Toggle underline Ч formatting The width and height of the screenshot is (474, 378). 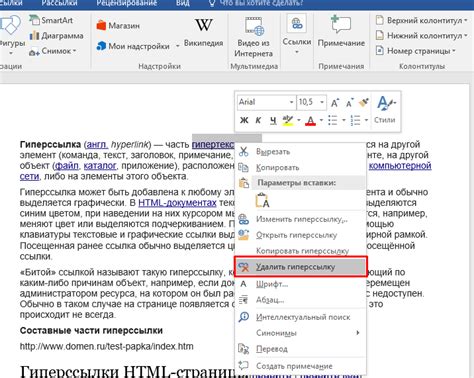pyautogui.click(x=273, y=120)
